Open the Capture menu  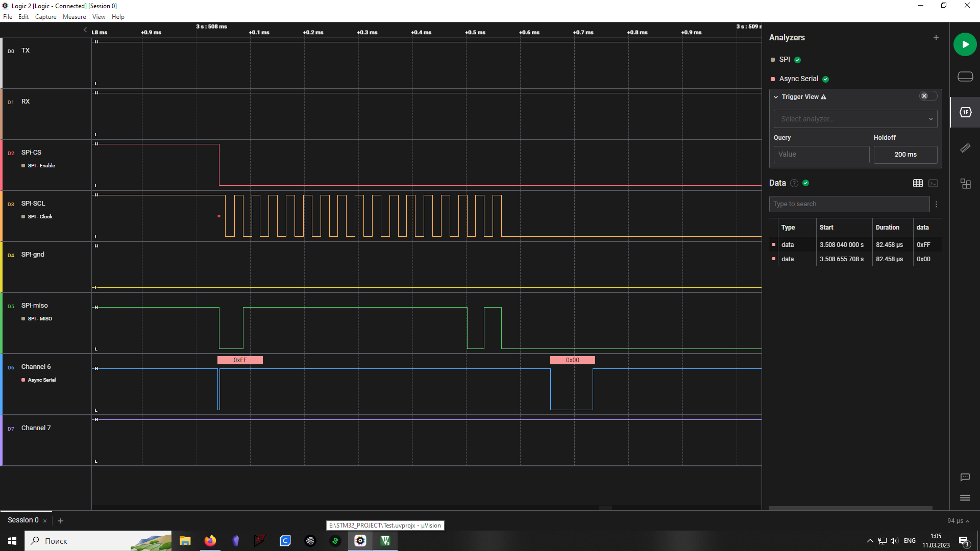[46, 17]
